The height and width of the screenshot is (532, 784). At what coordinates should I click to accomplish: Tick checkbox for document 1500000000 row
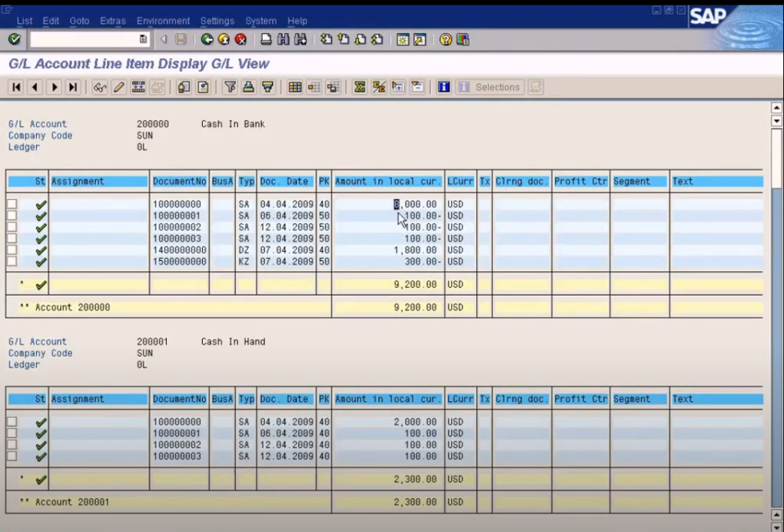pos(12,262)
